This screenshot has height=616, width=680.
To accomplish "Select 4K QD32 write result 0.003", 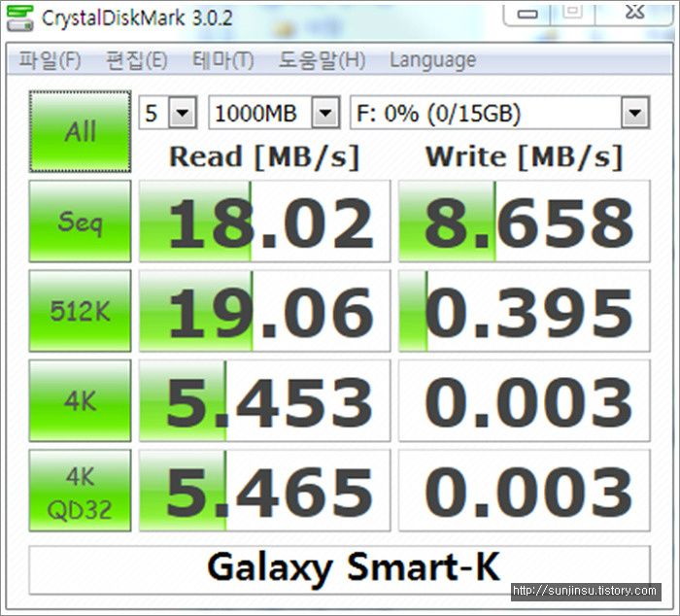I will coord(525,491).
